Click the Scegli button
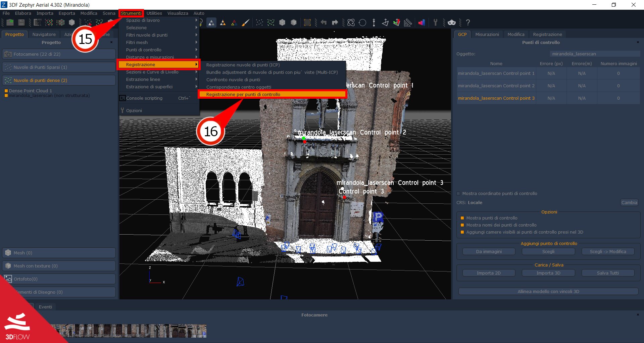Screen dimensions: 644x343 tap(548, 252)
